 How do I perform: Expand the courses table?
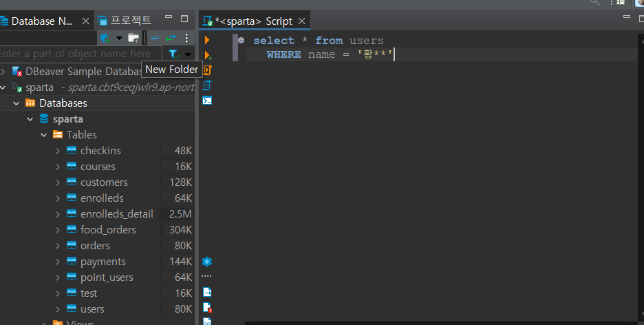[x=58, y=167]
